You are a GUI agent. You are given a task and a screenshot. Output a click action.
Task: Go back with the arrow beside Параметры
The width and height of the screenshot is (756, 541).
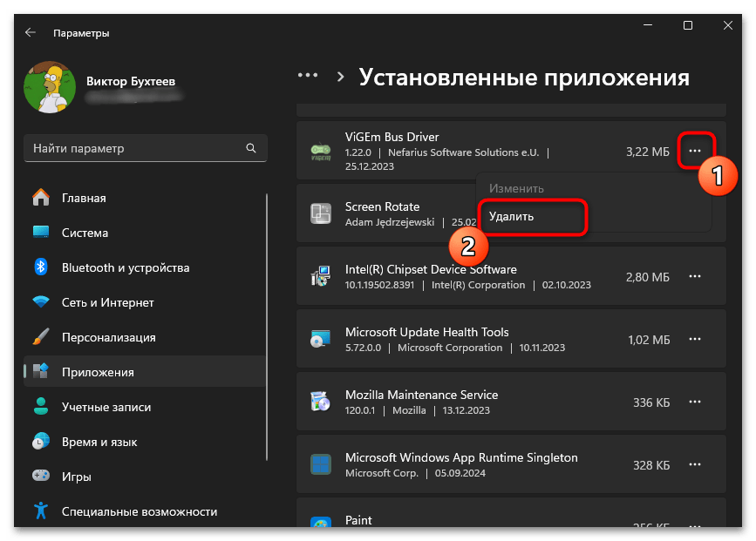pos(31,32)
